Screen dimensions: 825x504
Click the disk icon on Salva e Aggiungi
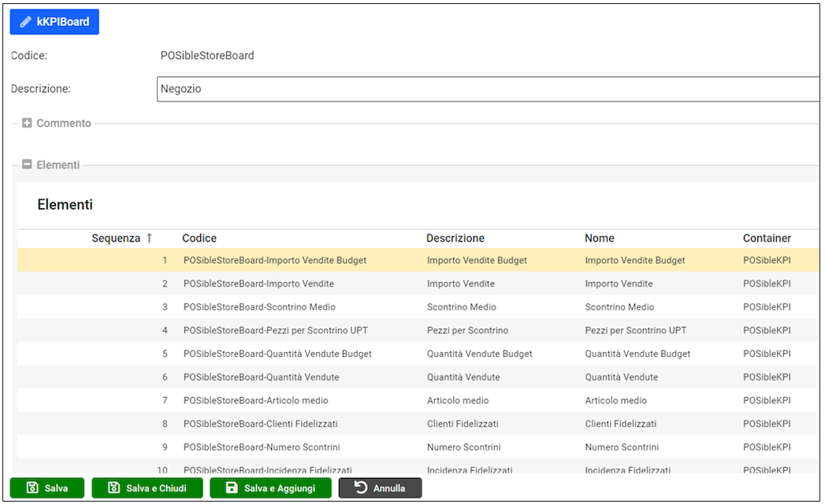[x=232, y=488]
